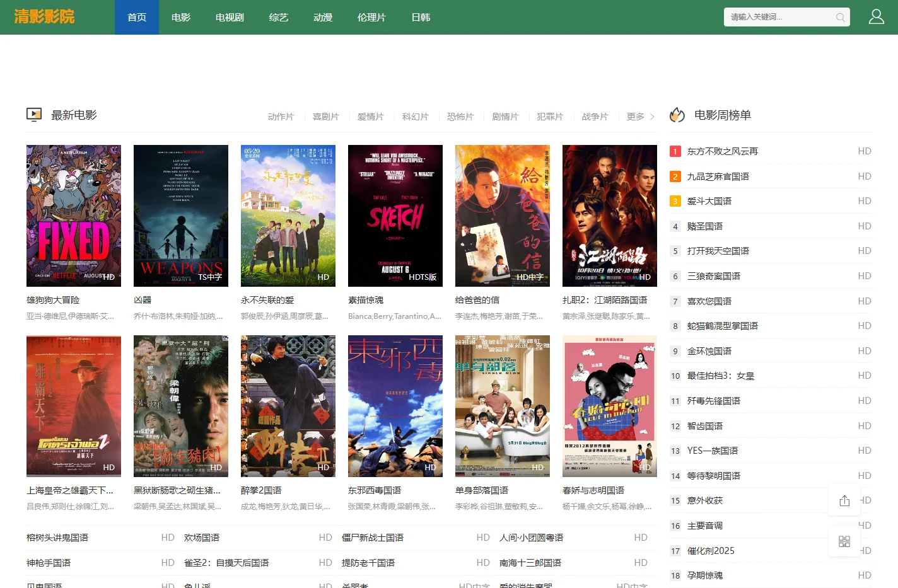Image resolution: width=898 pixels, height=588 pixels.
Task: Expand 更多 movie categories arrow
Action: click(652, 117)
